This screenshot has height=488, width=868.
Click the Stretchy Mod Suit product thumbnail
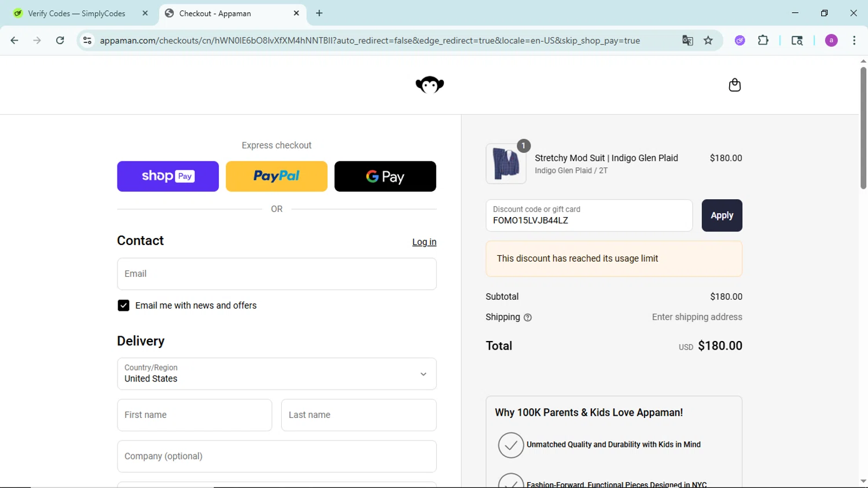click(506, 164)
